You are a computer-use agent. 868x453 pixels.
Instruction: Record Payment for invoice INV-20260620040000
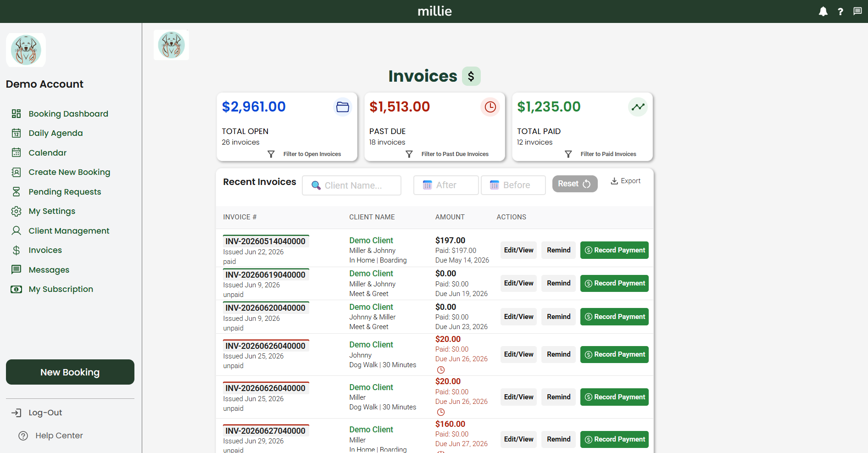tap(614, 317)
